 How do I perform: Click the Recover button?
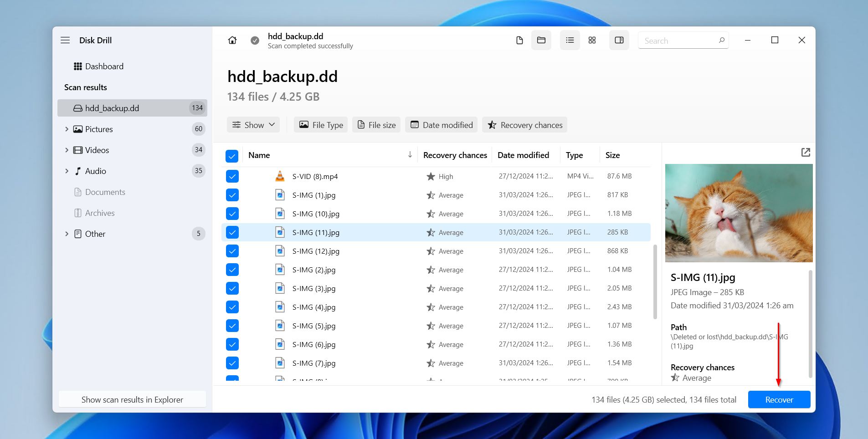click(779, 399)
